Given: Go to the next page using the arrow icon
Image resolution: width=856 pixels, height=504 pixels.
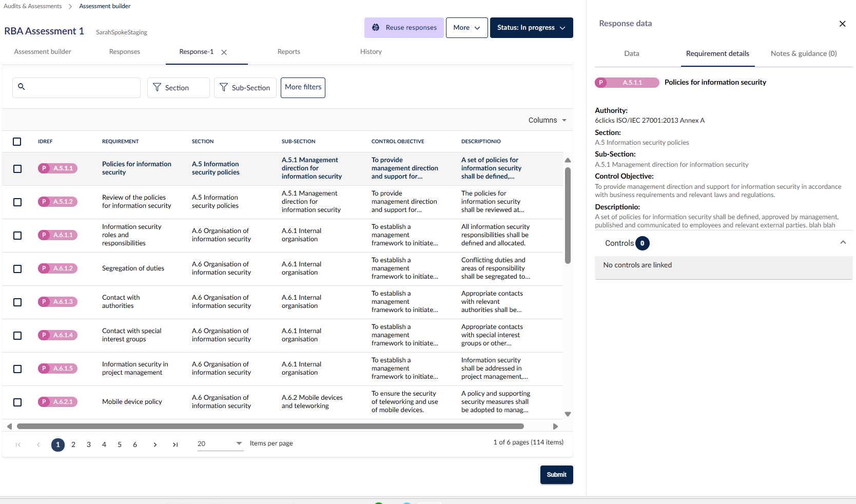Looking at the screenshot, I should coord(155,445).
